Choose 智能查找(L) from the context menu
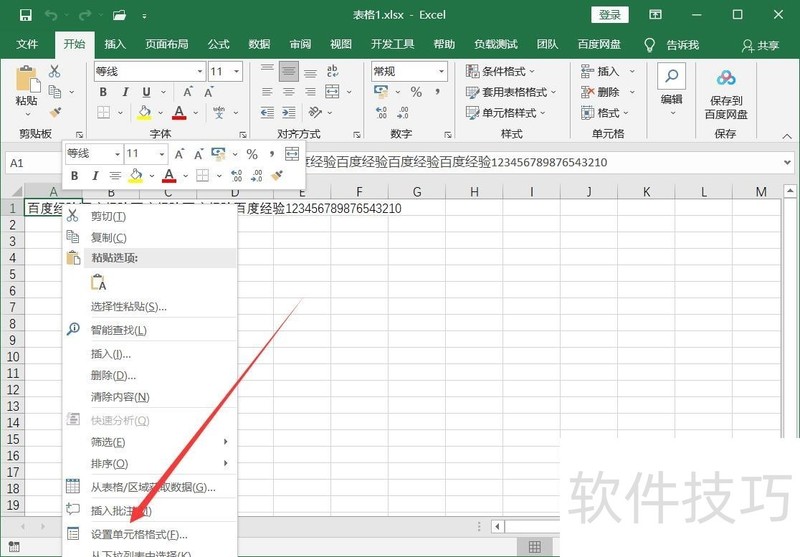 (149, 330)
